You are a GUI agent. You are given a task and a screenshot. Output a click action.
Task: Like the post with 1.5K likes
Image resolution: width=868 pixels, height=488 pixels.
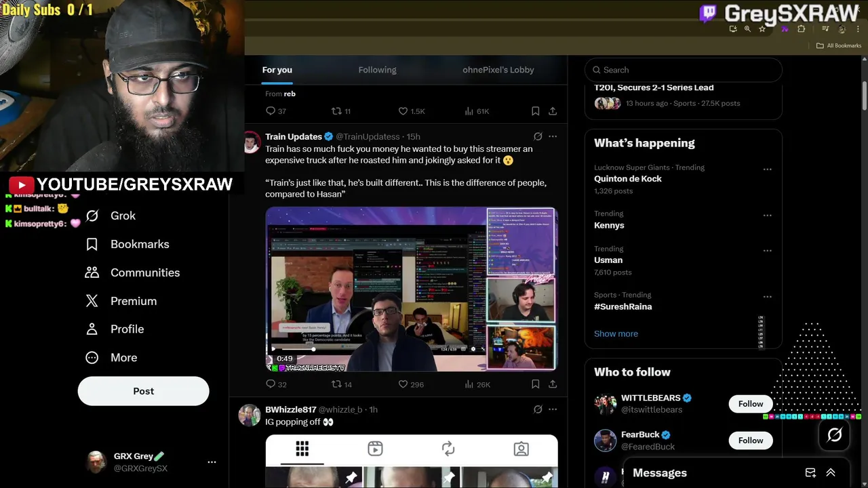411,111
